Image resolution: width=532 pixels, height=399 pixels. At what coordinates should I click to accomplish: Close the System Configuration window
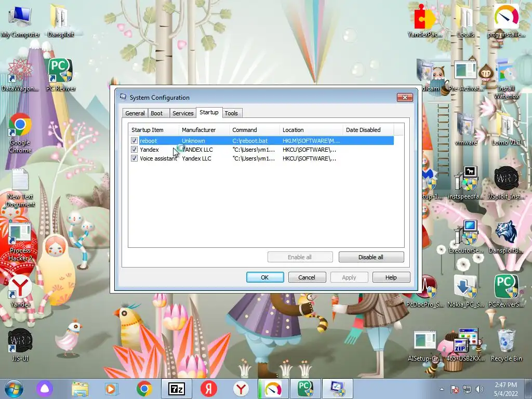click(x=405, y=97)
